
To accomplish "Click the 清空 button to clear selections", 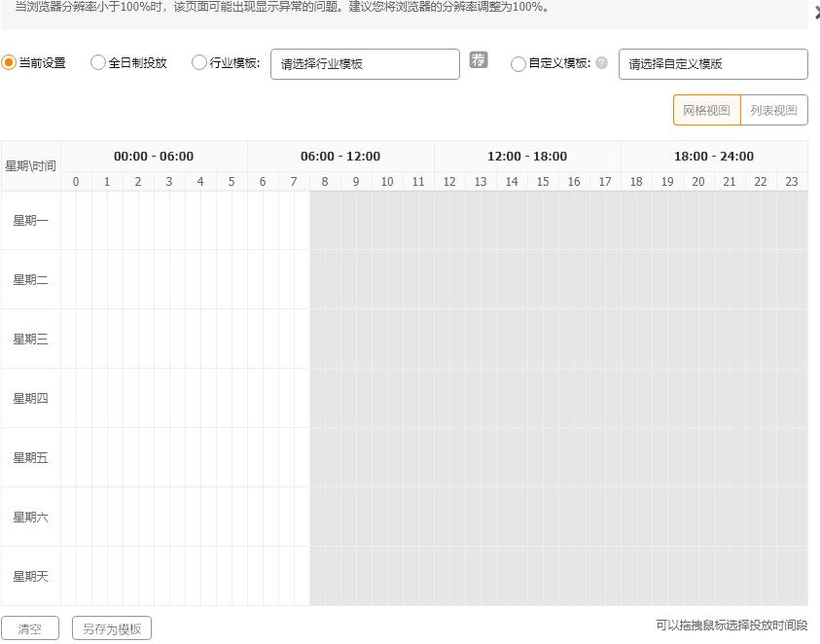I will [x=30, y=627].
